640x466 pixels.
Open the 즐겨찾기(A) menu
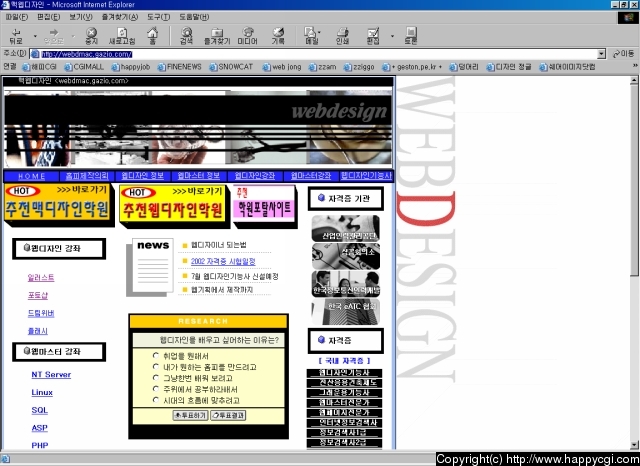pos(120,17)
